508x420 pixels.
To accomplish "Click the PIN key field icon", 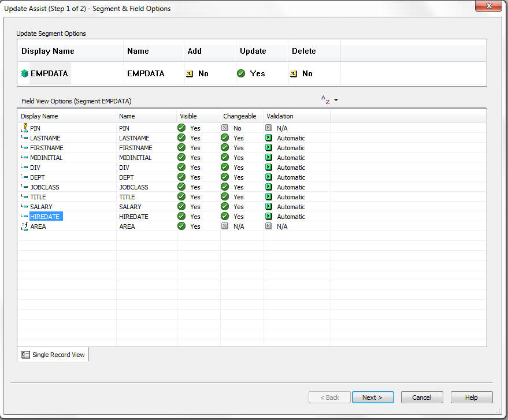I will (24, 128).
